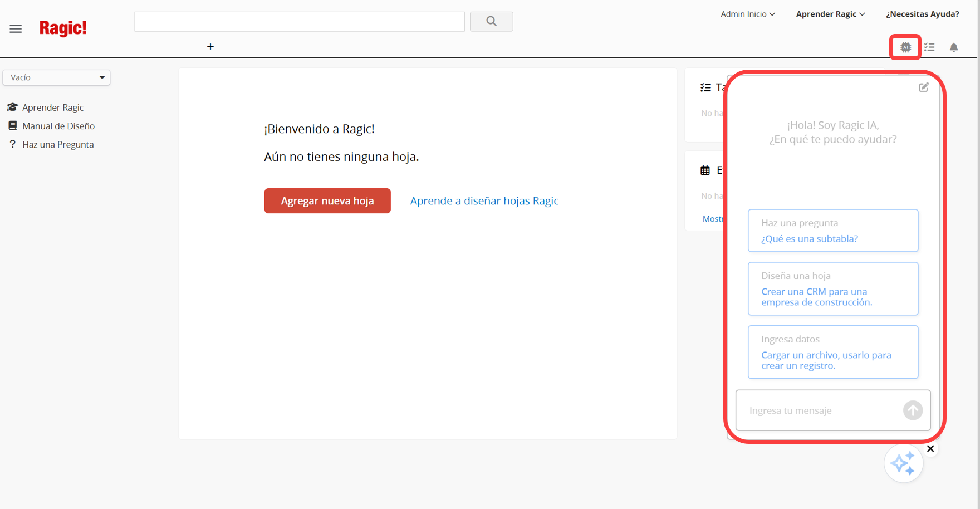This screenshot has width=980, height=509.
Task: Open notifications bell
Action: (954, 47)
